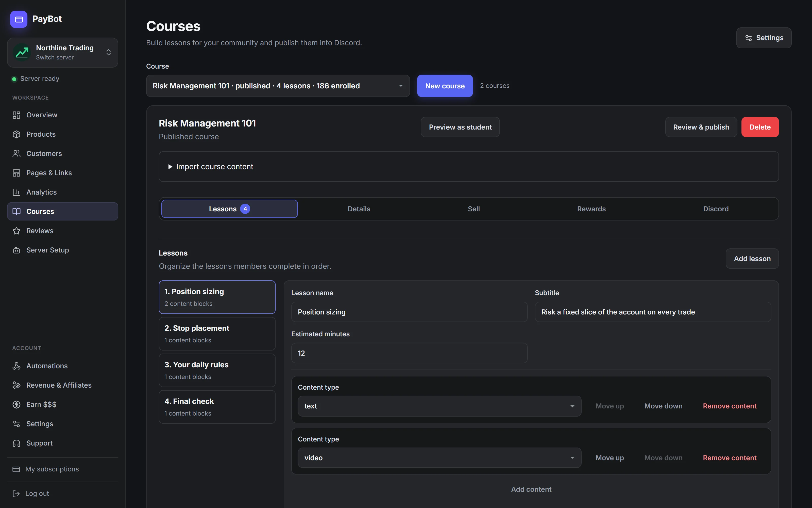Click the Courses book icon
Viewport: 812px width, 508px height.
coord(16,211)
